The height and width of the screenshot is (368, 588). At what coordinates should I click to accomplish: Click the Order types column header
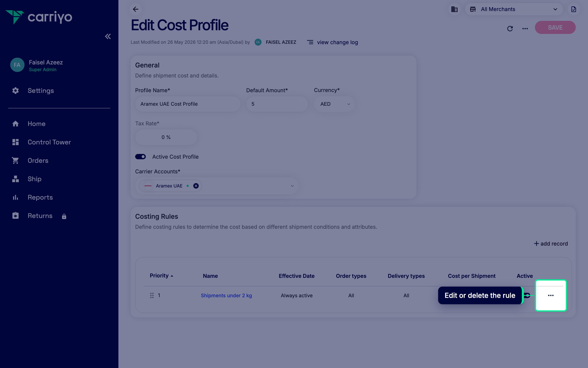coord(351,276)
